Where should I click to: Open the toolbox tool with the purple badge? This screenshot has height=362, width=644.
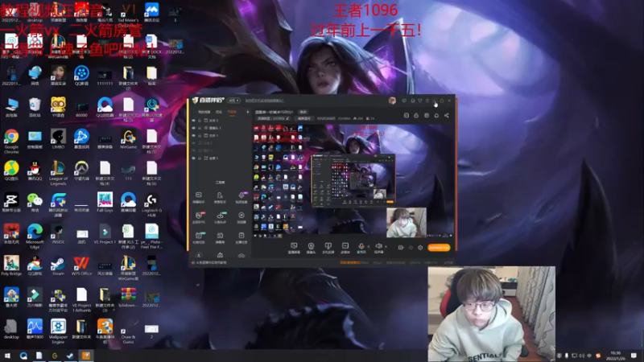(x=242, y=197)
